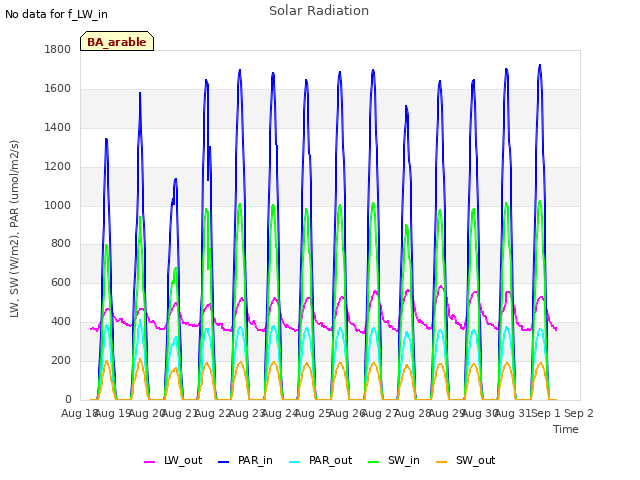Click the 1800 y-axis tick label
640x480 pixels.
click(x=58, y=49)
